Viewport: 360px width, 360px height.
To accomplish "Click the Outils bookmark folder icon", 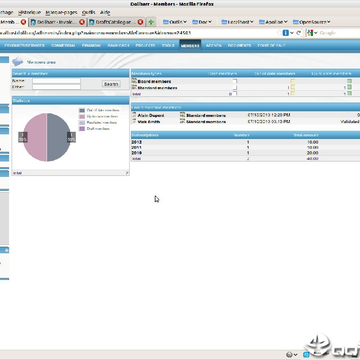I will [166, 22].
